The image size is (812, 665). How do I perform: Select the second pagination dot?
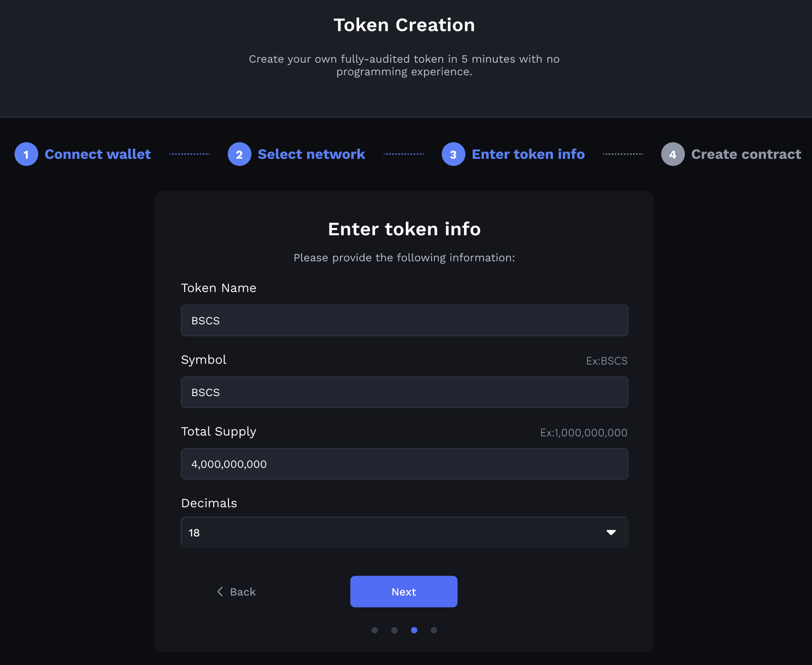pyautogui.click(x=395, y=630)
